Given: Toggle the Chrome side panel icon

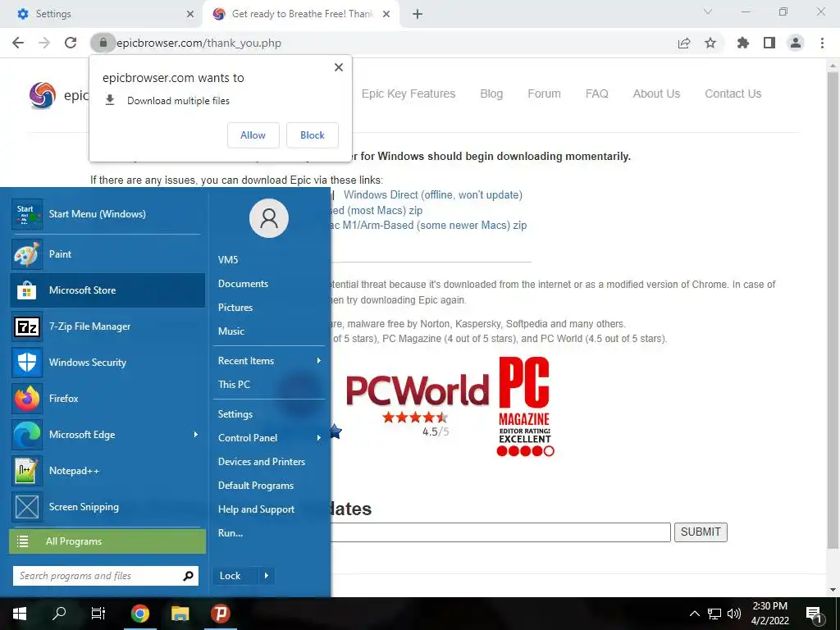Looking at the screenshot, I should click(769, 43).
